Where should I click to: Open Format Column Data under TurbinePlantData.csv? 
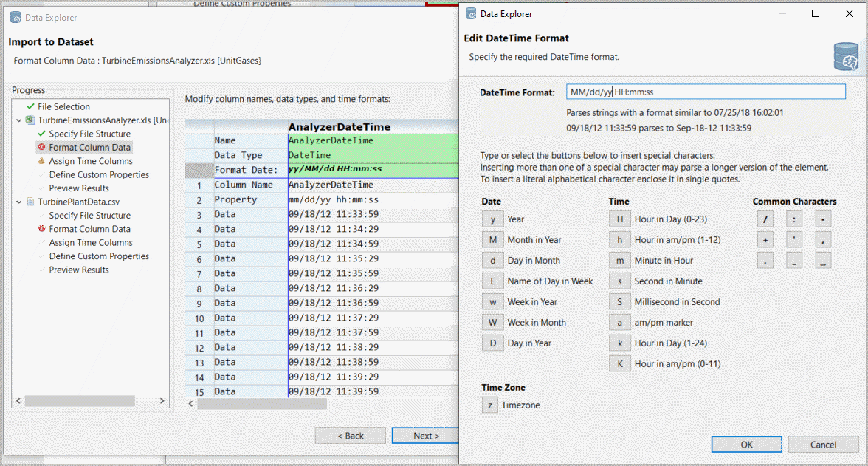[89, 229]
